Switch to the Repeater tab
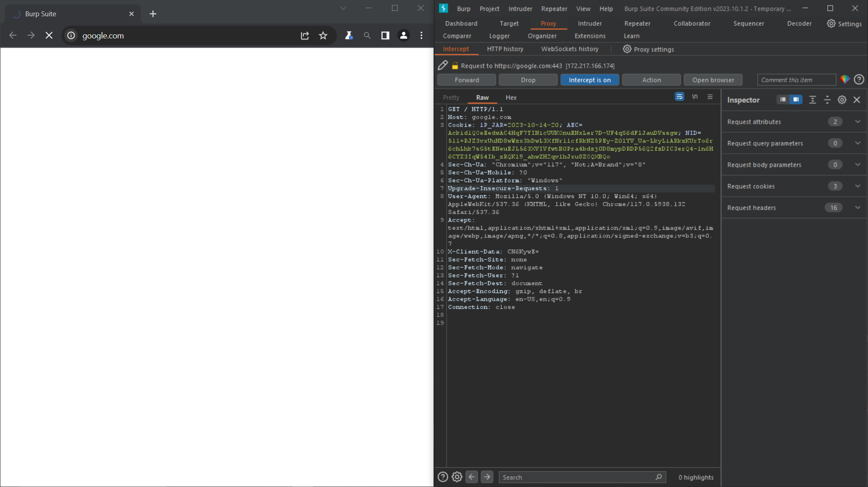 tap(637, 24)
